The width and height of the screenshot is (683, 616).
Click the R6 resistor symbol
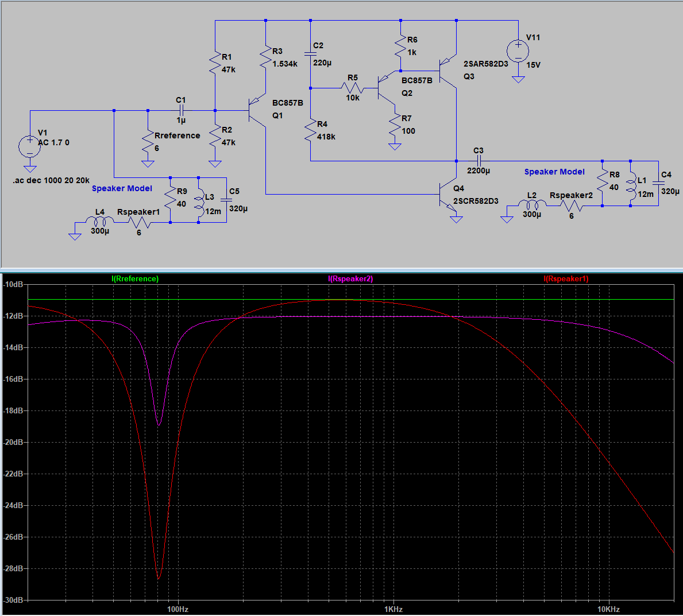point(401,46)
